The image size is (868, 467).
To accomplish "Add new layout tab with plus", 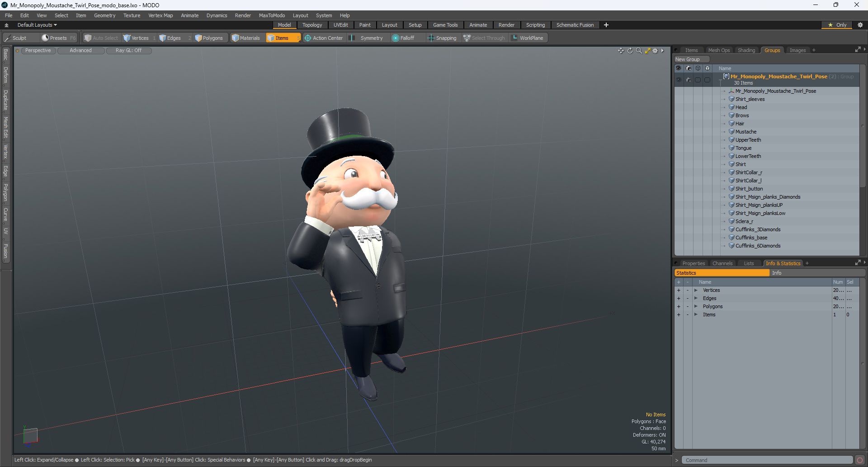I will coord(606,25).
